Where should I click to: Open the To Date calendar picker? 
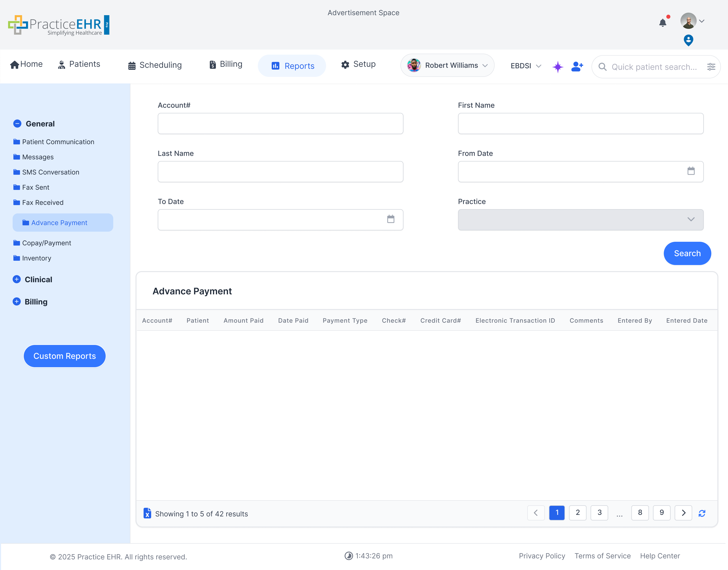click(x=391, y=219)
